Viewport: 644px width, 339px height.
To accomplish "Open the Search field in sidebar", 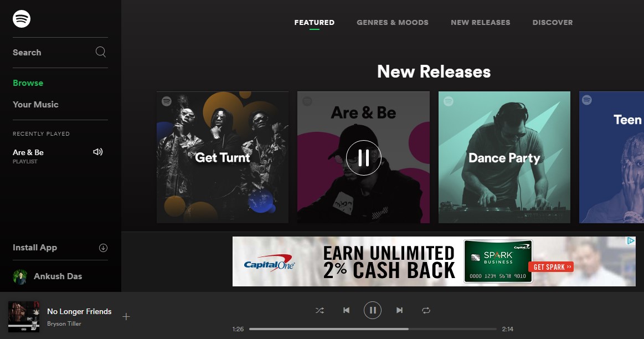I will coord(60,52).
